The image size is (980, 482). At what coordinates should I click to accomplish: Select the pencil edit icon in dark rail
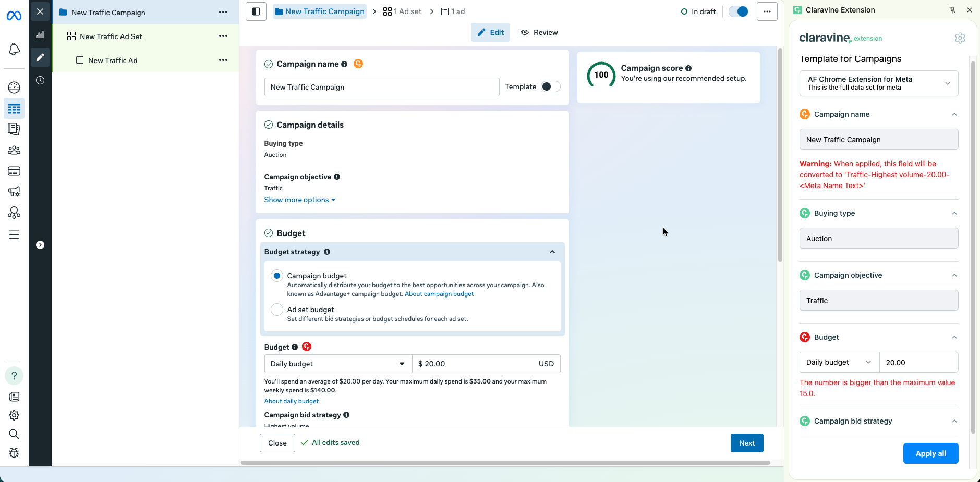[x=40, y=57]
